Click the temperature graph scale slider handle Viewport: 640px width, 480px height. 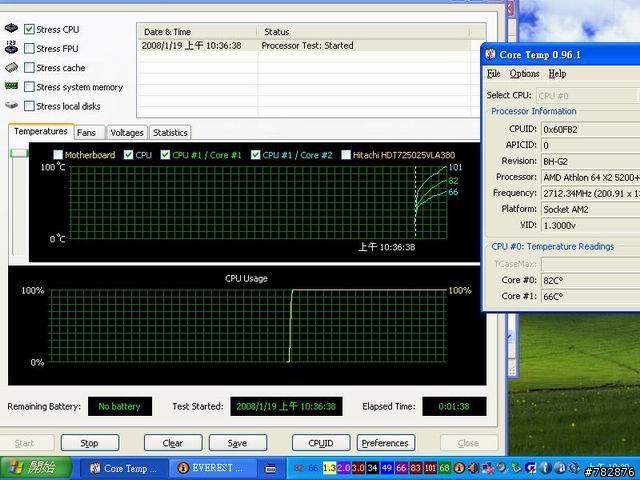(19, 153)
